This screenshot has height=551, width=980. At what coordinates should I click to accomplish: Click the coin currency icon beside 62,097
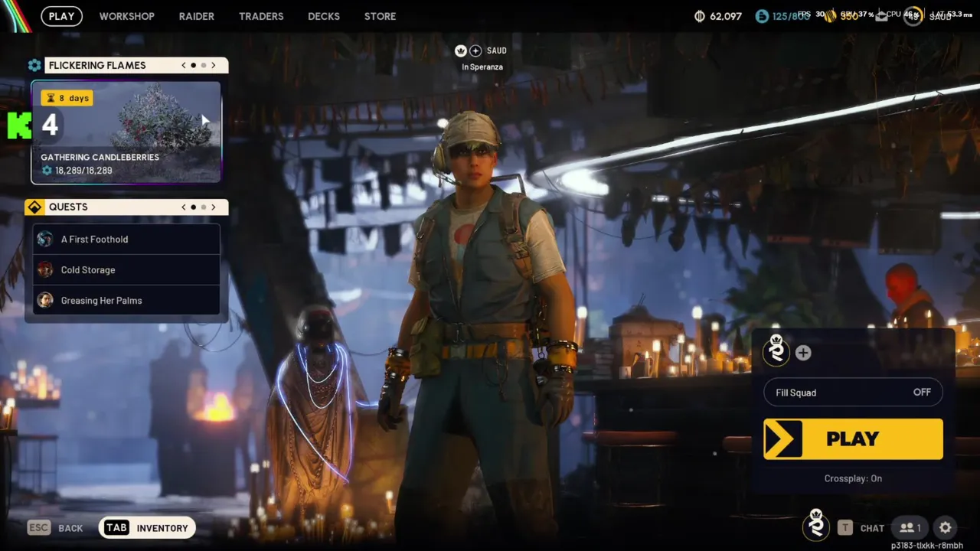point(699,16)
